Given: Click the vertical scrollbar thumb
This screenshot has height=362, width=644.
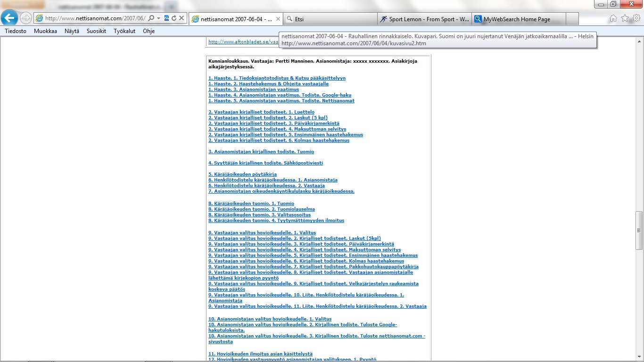Looking at the screenshot, I should 639,230.
